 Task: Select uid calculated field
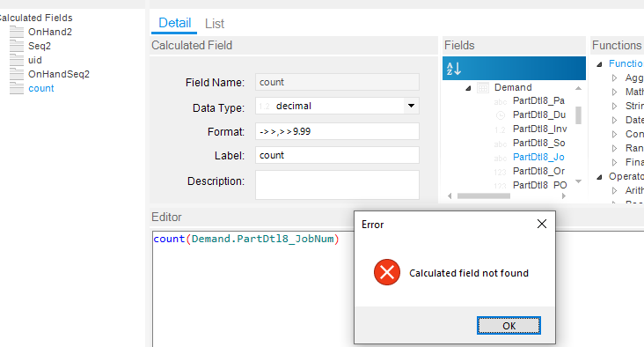[35, 60]
